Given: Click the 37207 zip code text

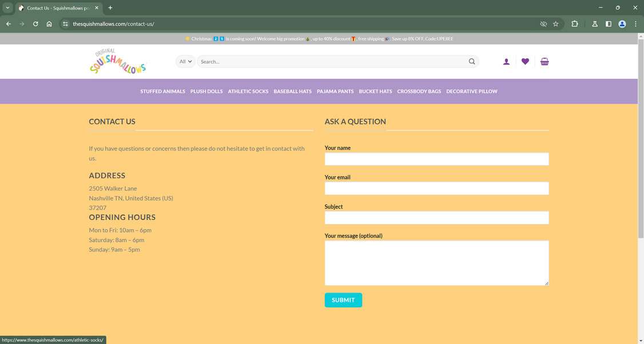Looking at the screenshot, I should (x=98, y=207).
